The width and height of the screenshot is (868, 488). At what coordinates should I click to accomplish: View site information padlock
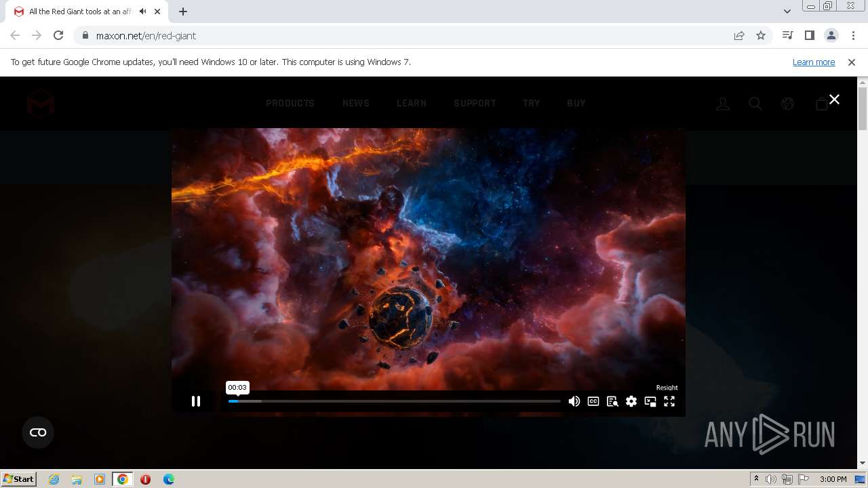(x=85, y=36)
